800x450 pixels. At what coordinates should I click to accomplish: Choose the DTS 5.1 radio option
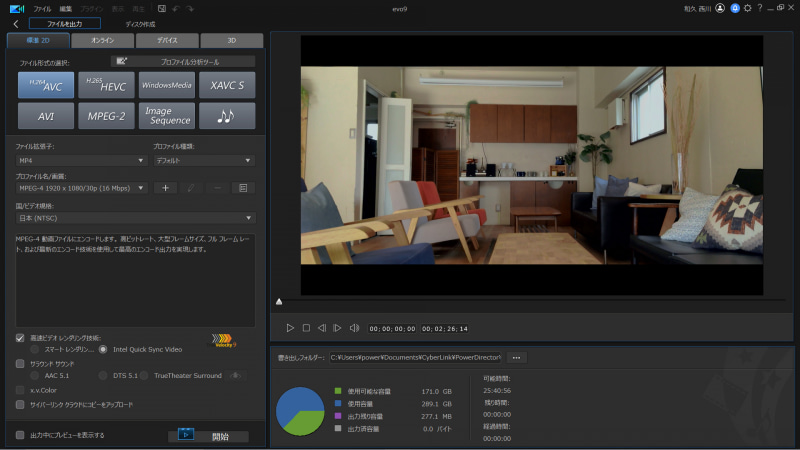tap(103, 376)
